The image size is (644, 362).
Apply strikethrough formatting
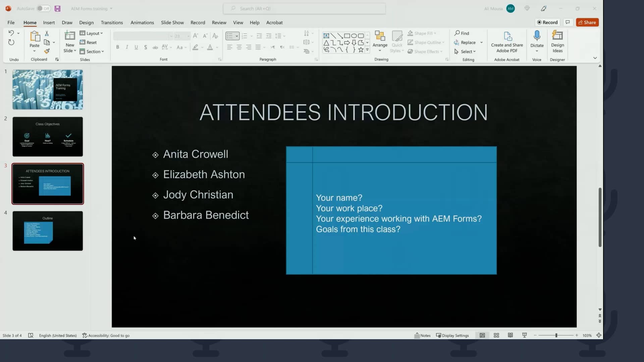click(155, 47)
